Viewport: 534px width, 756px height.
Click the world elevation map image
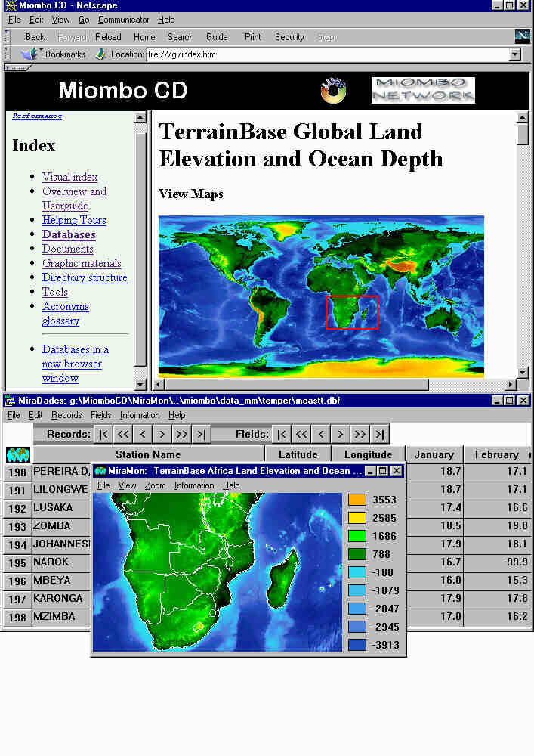tap(321, 296)
